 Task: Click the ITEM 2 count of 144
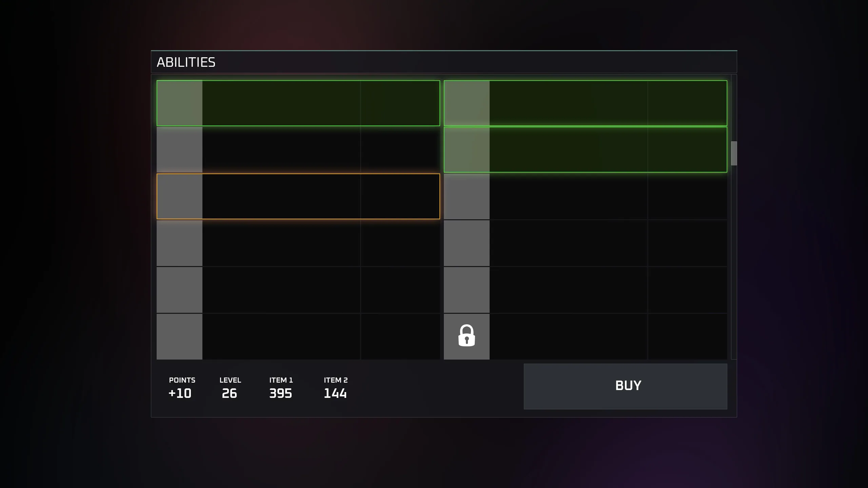[335, 393]
